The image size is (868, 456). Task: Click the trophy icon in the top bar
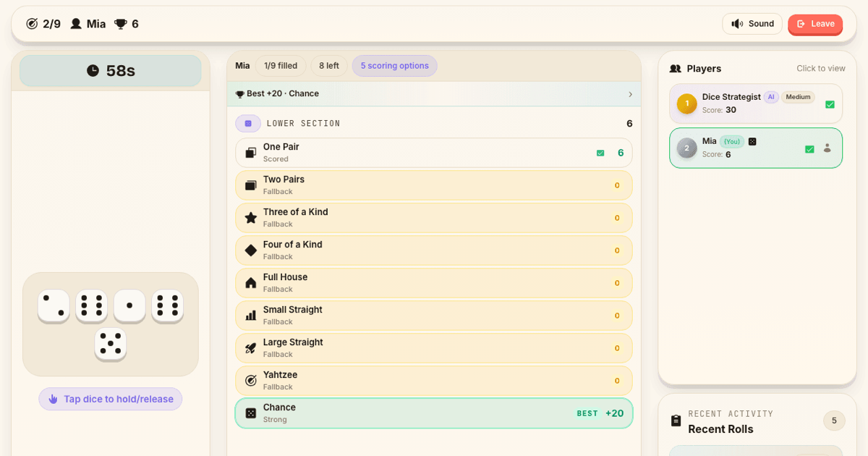pyautogui.click(x=120, y=24)
